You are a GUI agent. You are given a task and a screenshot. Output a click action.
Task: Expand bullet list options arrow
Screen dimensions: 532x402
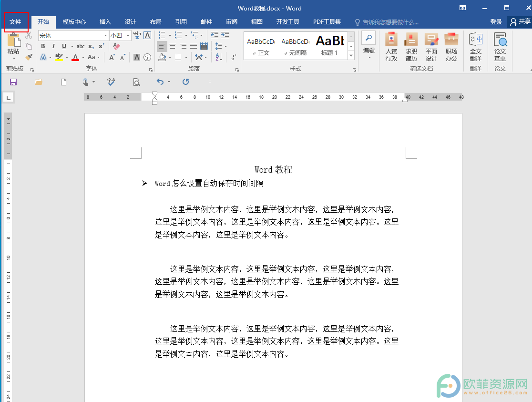pyautogui.click(x=170, y=35)
